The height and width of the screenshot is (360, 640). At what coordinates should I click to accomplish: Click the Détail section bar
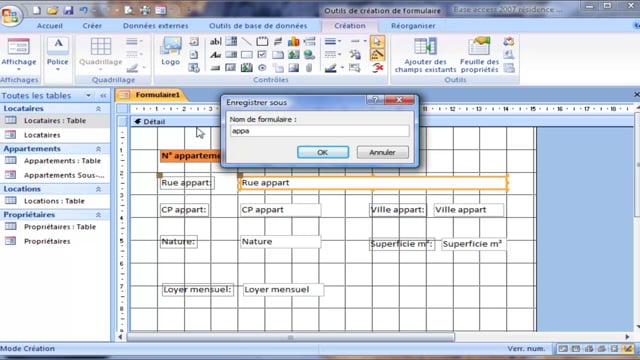[x=382, y=122]
